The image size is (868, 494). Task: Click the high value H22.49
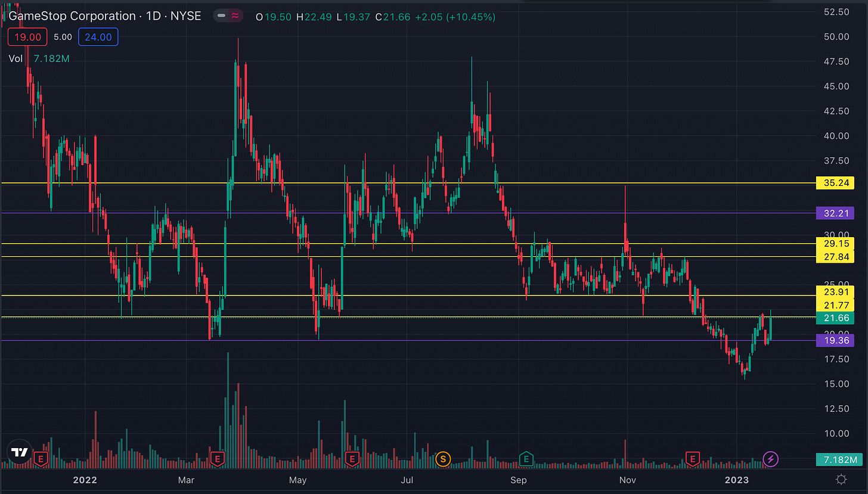click(x=314, y=17)
